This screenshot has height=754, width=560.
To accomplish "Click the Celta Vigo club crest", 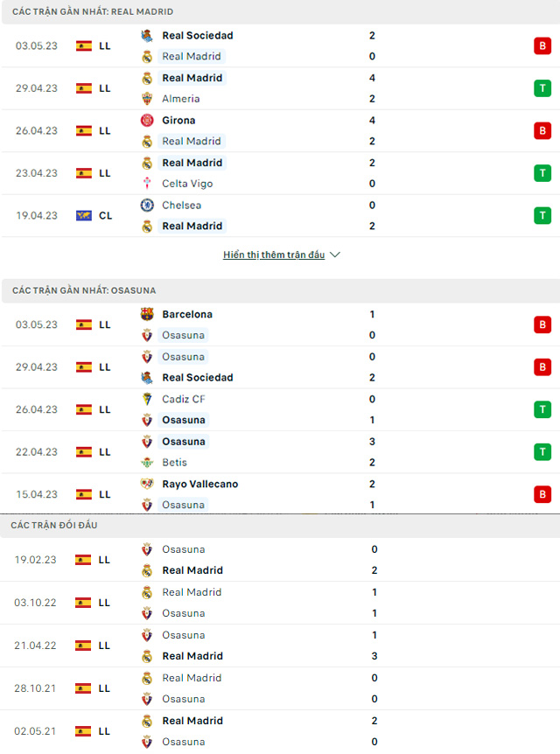I will coord(147,183).
